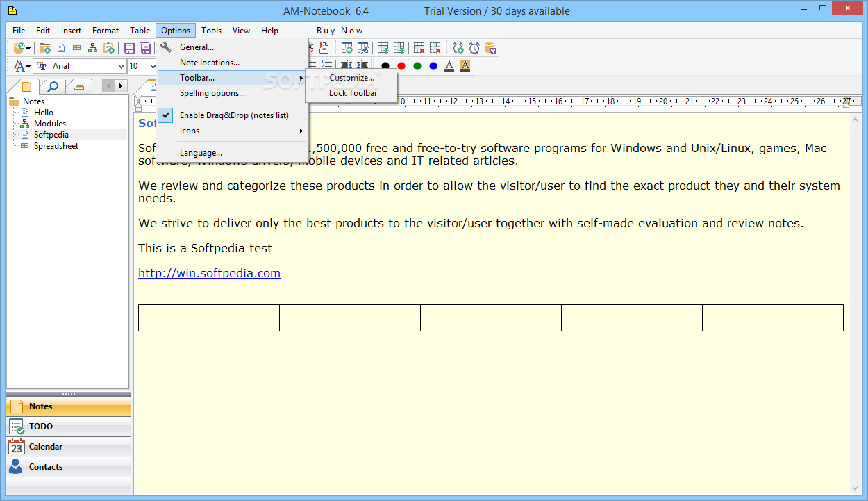Click Buy Now in menu bar
The width and height of the screenshot is (868, 501).
340,31
